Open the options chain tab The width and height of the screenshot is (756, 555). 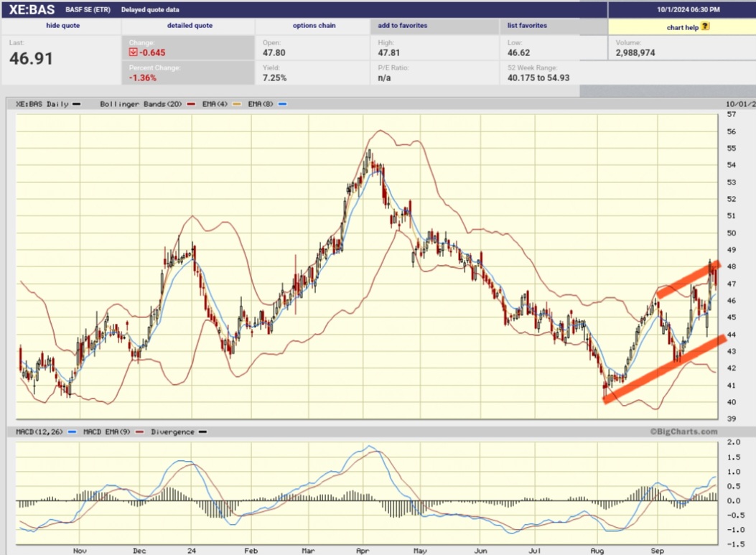314,27
